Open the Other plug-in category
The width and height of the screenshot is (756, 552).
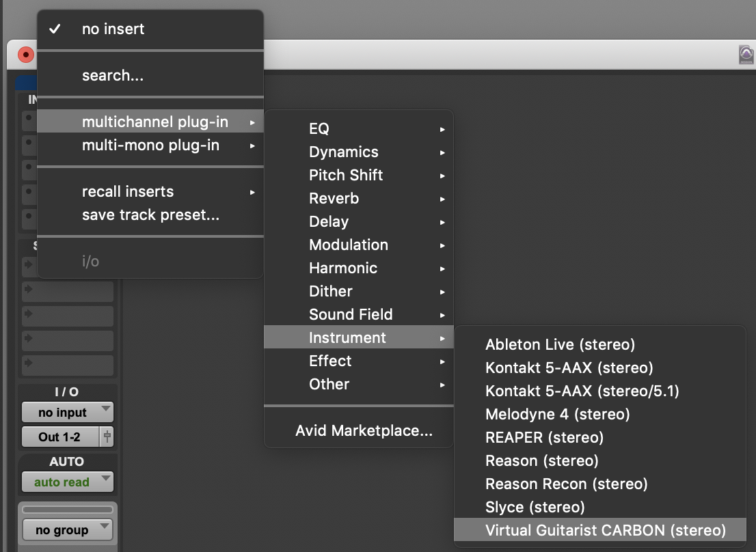(359, 384)
